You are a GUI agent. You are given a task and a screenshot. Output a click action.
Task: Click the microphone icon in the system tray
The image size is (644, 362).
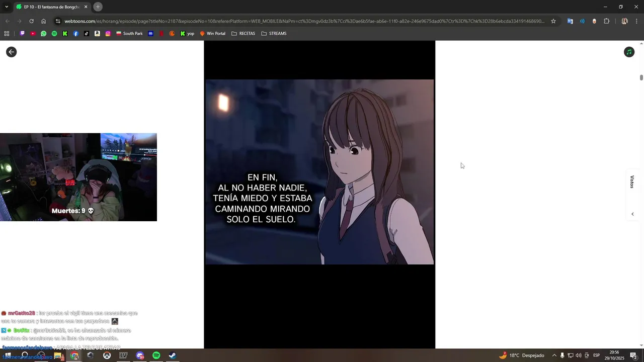(x=562, y=355)
